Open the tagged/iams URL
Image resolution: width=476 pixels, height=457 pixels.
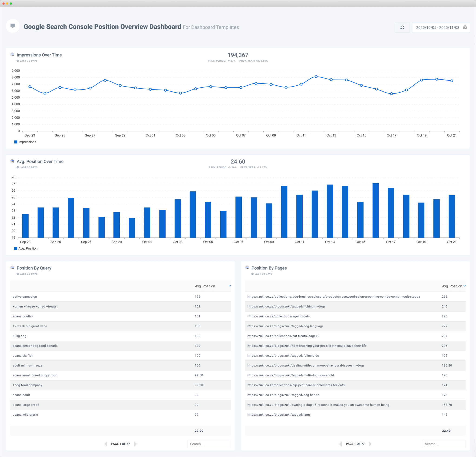coord(279,415)
